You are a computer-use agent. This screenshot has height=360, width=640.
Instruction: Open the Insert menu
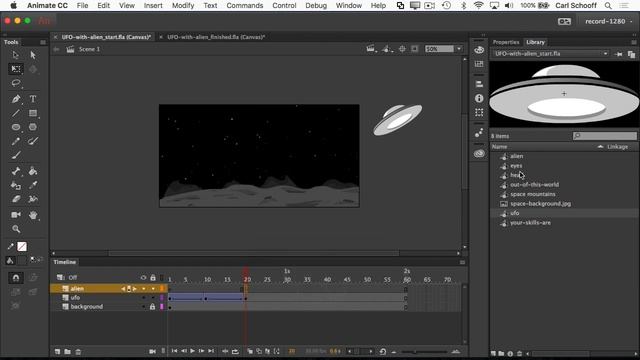click(153, 5)
